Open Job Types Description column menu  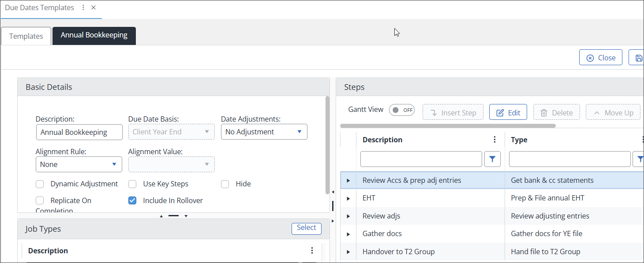[312, 251]
